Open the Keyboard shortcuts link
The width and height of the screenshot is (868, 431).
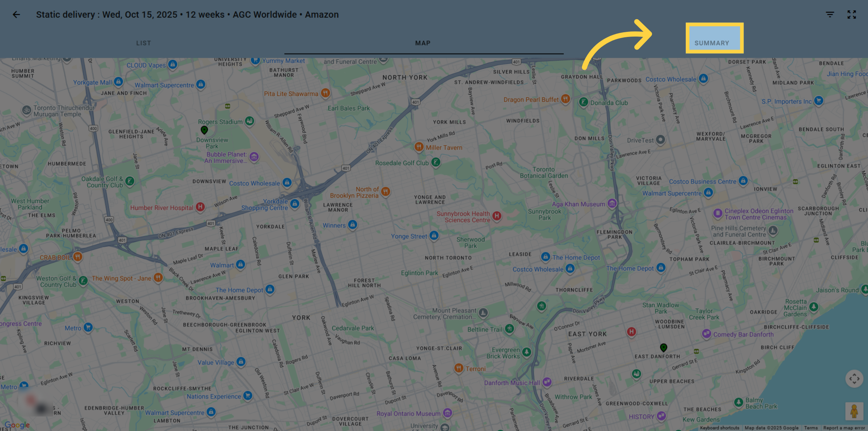[x=719, y=428]
